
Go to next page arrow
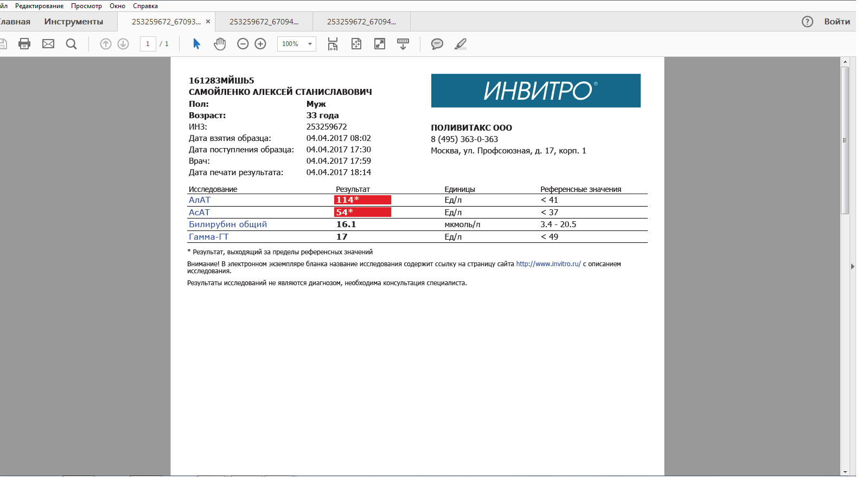[123, 44]
